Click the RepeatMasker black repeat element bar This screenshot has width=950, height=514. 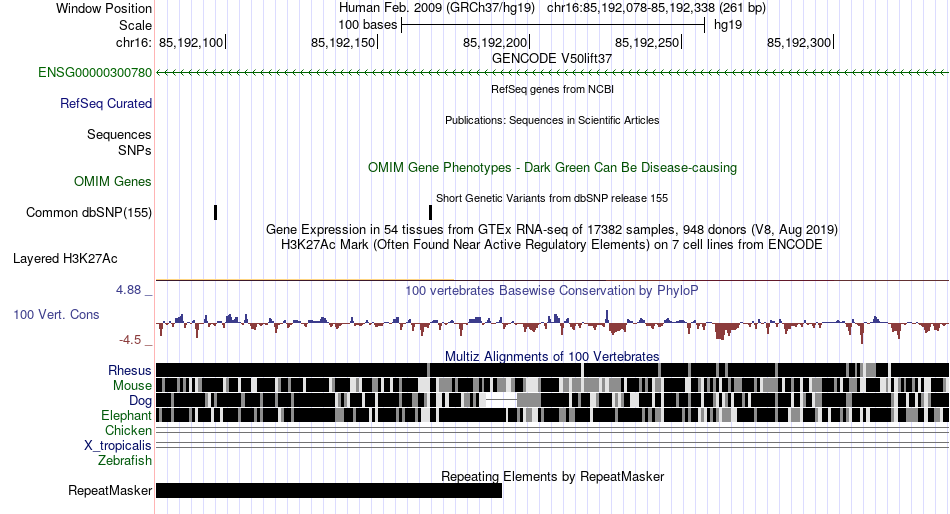[329, 490]
